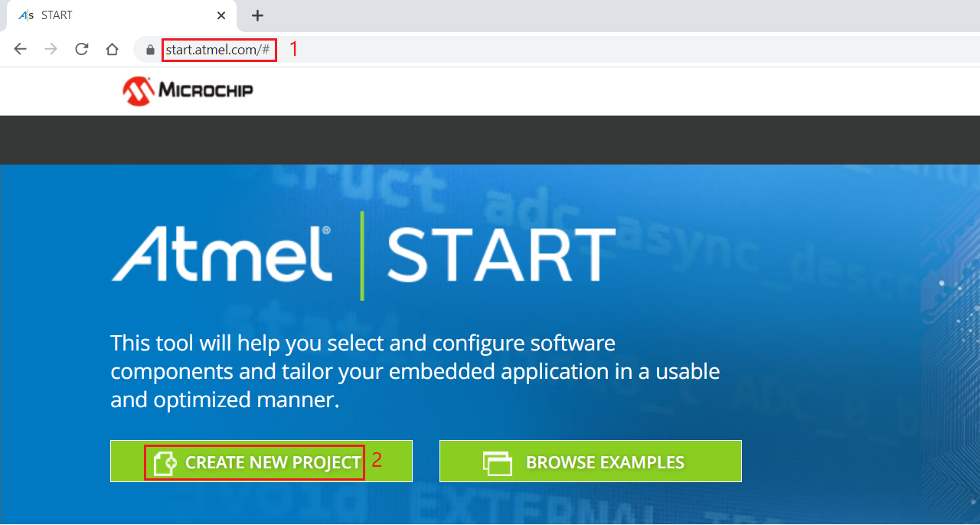Click the tool description paragraph
980x525 pixels.
tap(415, 371)
